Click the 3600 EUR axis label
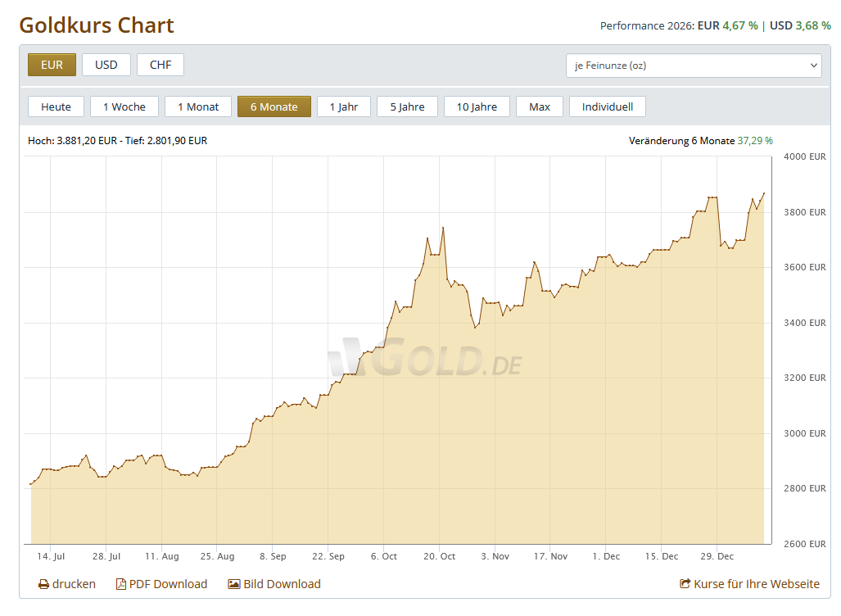Image resolution: width=841 pixels, height=616 pixels. (804, 267)
